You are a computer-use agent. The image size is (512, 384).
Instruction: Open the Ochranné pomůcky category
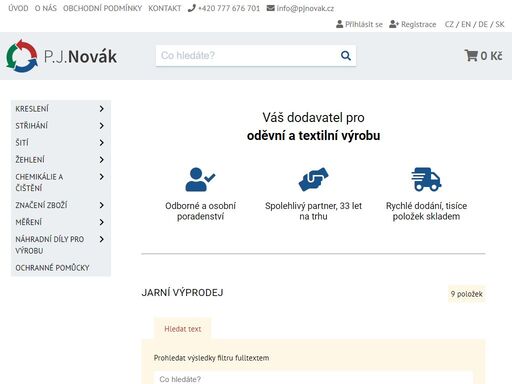coord(52,268)
